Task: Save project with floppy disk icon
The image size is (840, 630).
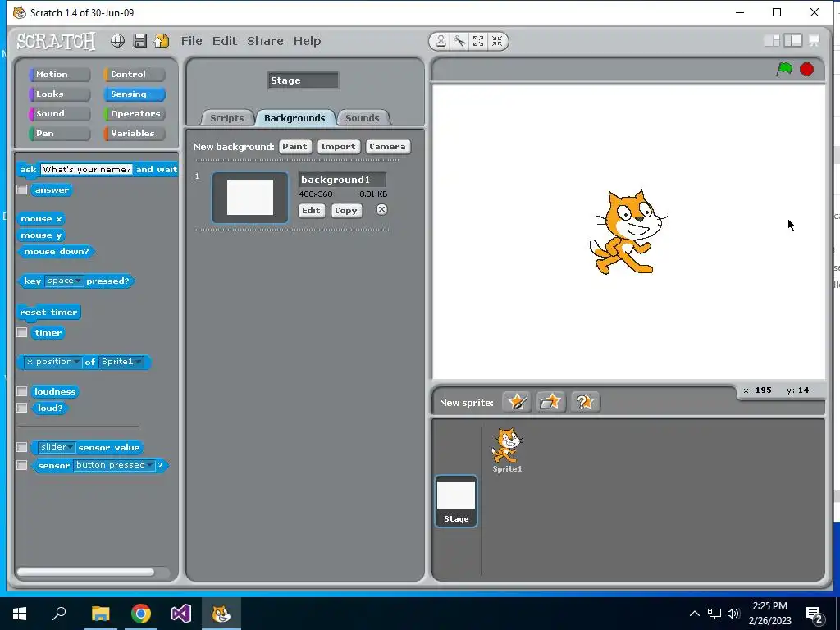Action: tap(139, 41)
